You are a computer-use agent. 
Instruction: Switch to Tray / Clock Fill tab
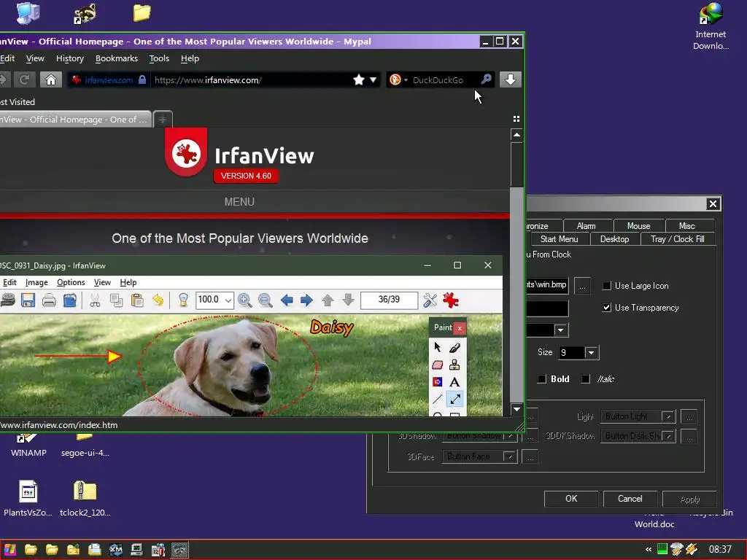click(678, 239)
